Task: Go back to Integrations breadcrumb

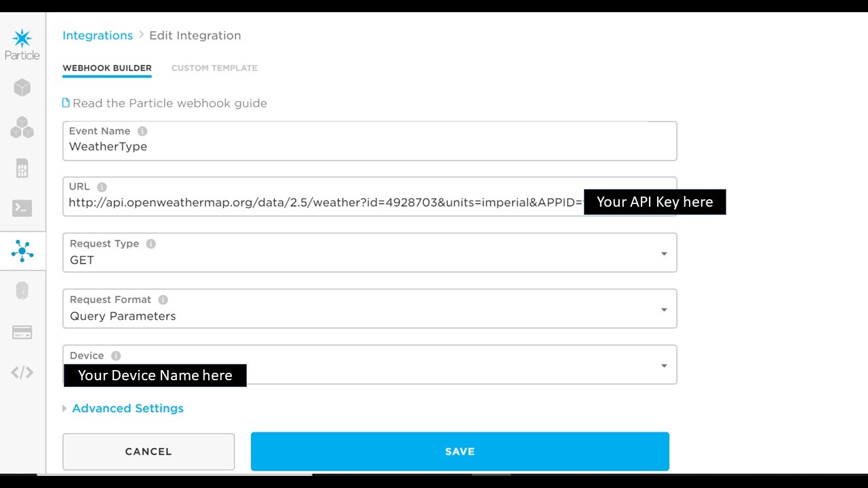Action: coord(98,35)
